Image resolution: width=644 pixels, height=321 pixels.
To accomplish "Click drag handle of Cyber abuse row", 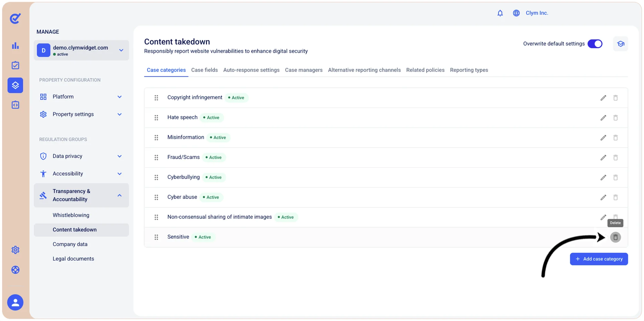I will pos(156,197).
